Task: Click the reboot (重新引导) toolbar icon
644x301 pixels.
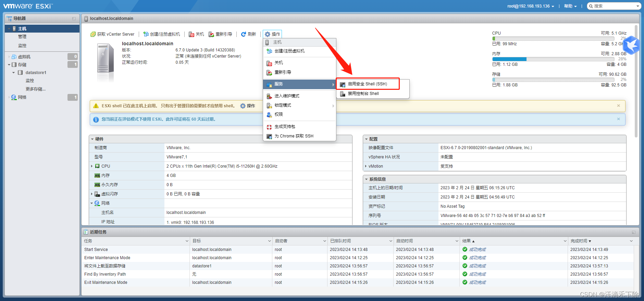Action: [211, 34]
